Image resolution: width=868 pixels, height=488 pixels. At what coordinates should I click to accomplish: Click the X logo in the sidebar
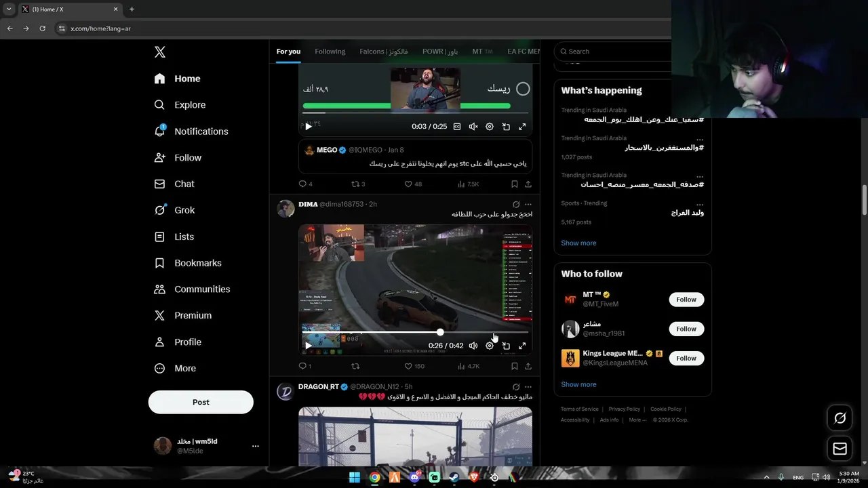click(159, 52)
